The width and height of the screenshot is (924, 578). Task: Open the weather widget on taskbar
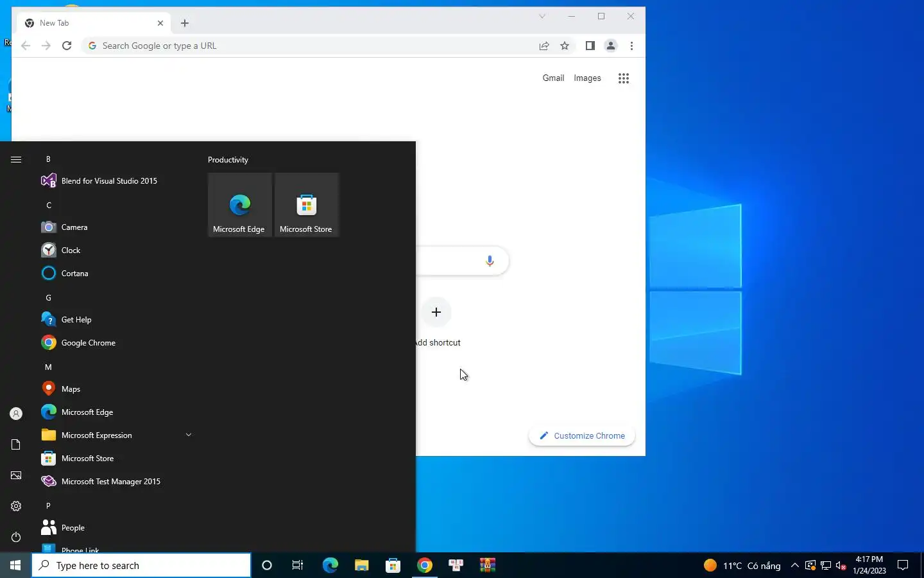[742, 565]
